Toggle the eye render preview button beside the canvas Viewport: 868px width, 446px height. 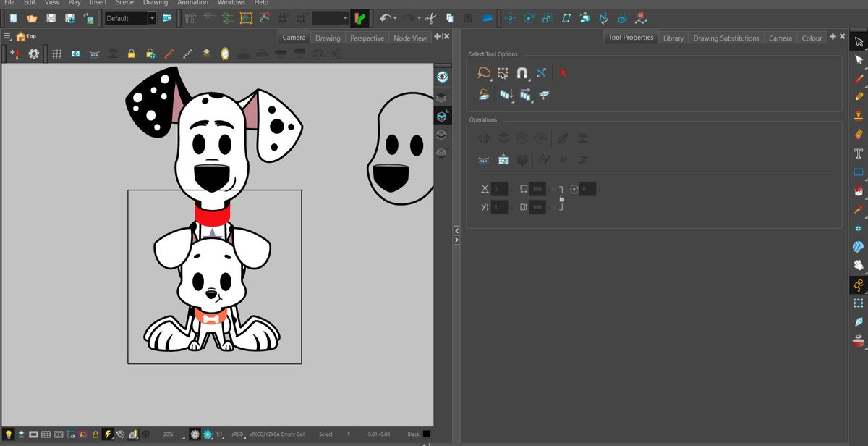[442, 76]
